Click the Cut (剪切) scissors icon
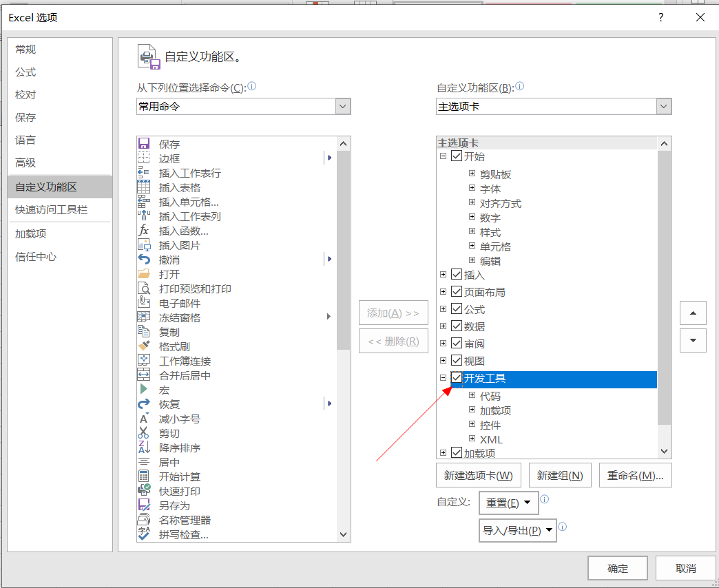The image size is (719, 588). coord(144,433)
